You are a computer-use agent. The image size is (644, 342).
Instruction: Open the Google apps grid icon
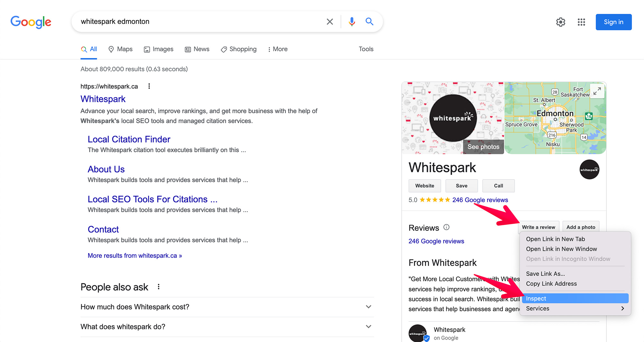coord(581,22)
